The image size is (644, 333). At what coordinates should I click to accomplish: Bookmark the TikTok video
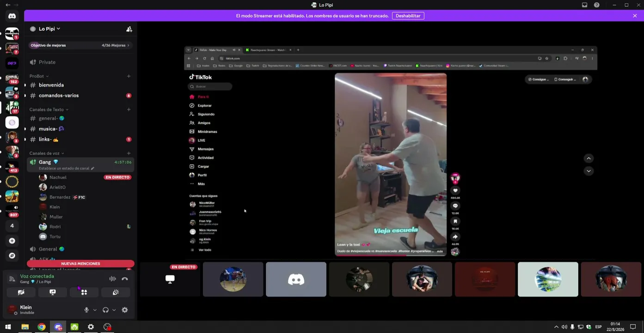click(x=455, y=221)
